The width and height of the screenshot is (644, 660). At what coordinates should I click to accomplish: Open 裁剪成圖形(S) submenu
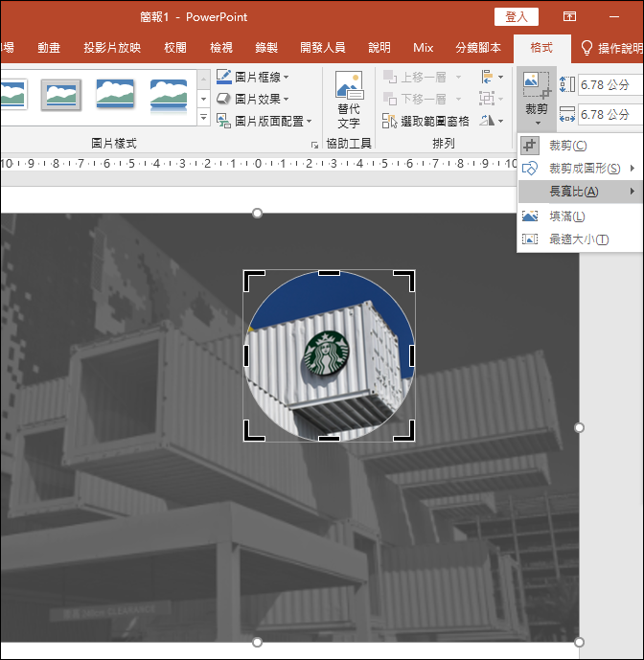[x=580, y=169]
